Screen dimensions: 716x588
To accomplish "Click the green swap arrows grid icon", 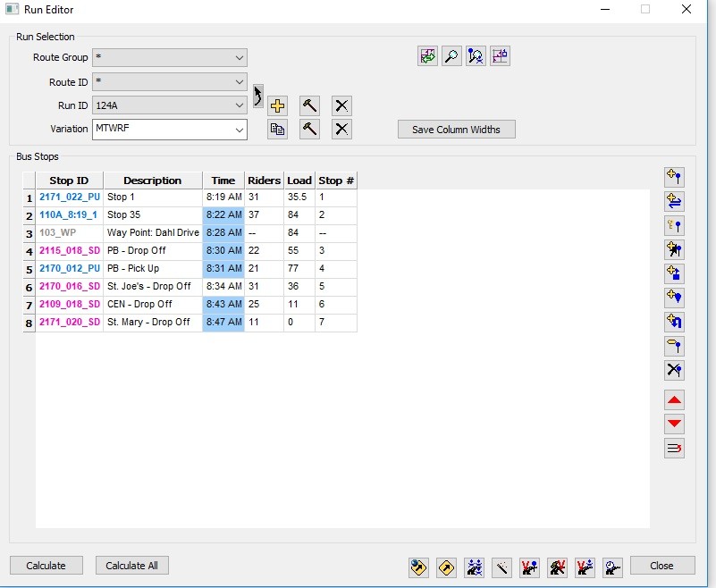I will click(427, 56).
